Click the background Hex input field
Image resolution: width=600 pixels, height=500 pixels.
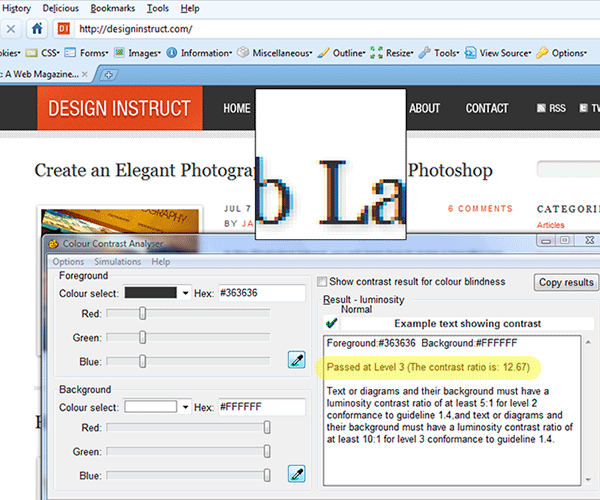click(x=262, y=407)
